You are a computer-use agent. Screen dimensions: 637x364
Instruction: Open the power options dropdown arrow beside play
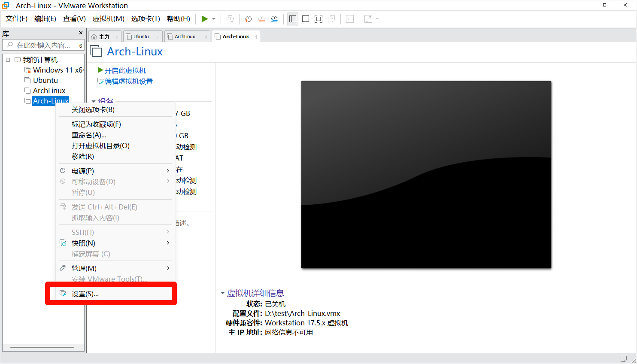click(214, 19)
